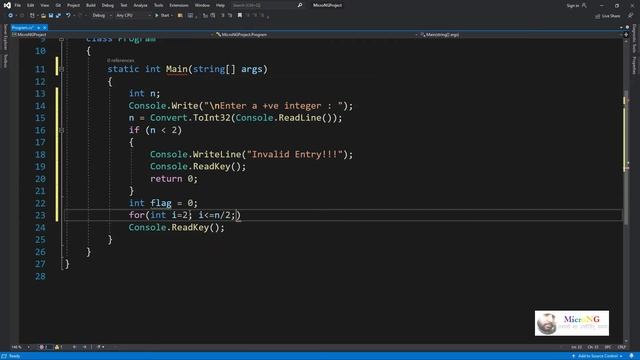Screen dimensions: 640x360
Task: Click the Start debugging button
Action: click(x=162, y=16)
